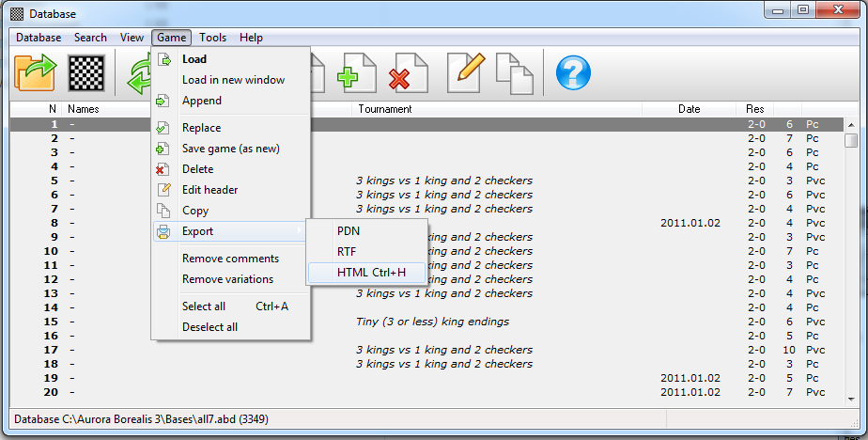Image resolution: width=868 pixels, height=440 pixels.
Task: Click the edit header pencil icon
Action: tap(465, 72)
